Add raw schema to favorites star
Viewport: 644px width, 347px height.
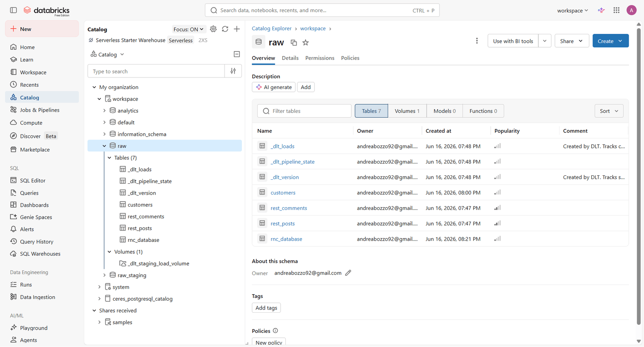[x=305, y=43]
